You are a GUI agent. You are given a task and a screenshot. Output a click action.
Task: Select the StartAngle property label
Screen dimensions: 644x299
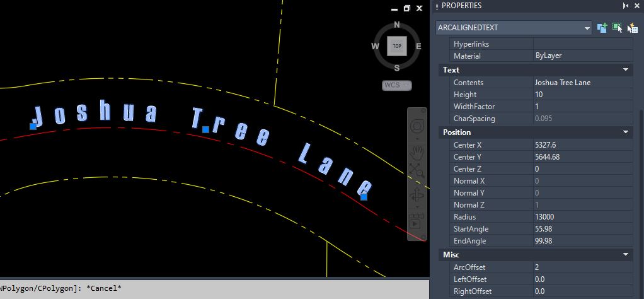pyautogui.click(x=471, y=229)
